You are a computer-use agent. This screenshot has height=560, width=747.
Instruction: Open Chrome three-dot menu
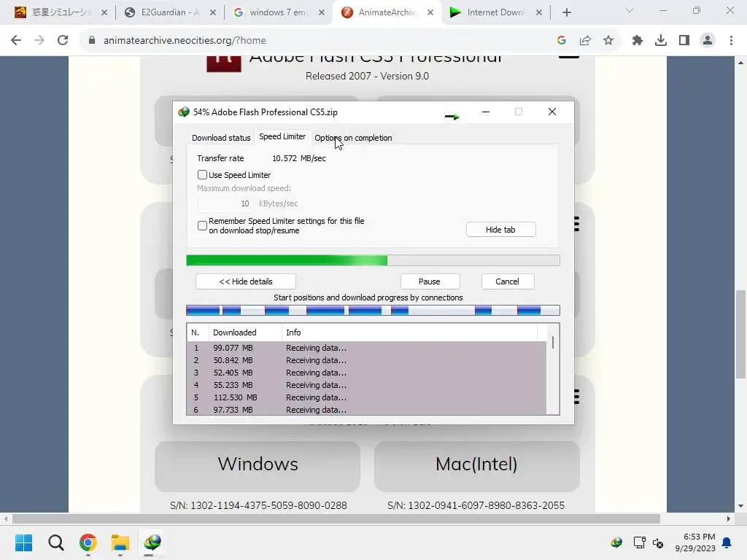pyautogui.click(x=731, y=41)
